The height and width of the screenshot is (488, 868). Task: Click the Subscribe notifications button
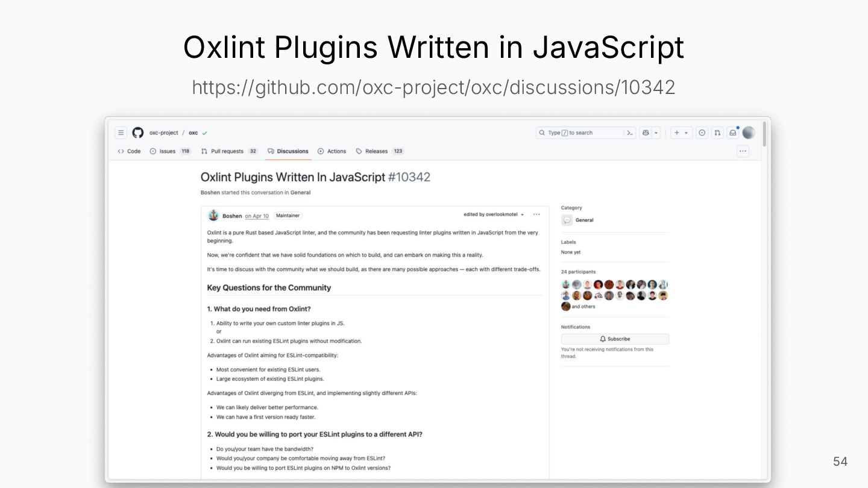tap(615, 339)
